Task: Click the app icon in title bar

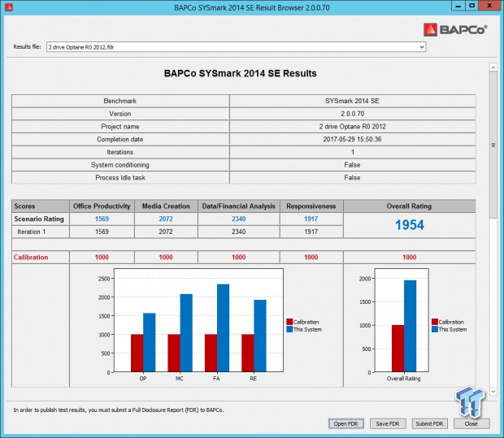Action: coord(9,7)
